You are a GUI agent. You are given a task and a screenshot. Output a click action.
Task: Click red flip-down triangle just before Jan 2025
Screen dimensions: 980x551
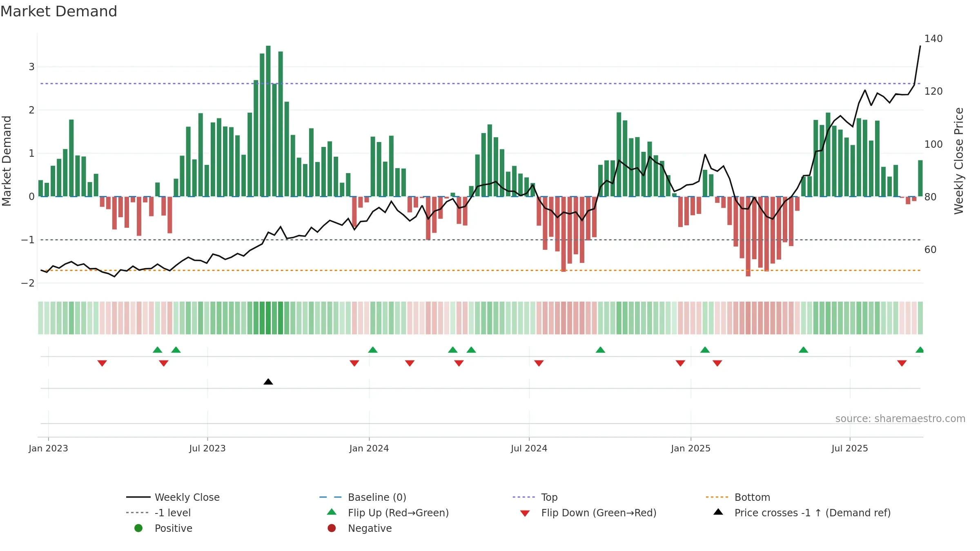point(680,363)
